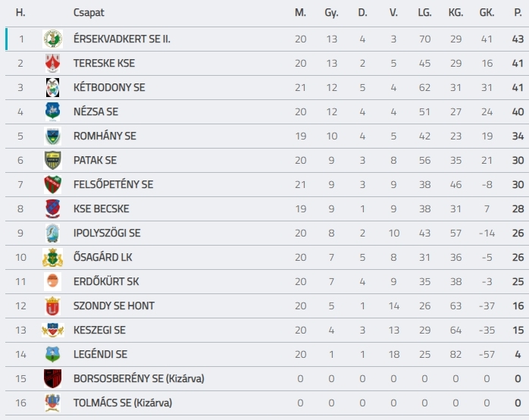Viewport: 529px width, 420px height.
Task: Click the Romhány SE team logo
Action: click(52, 136)
